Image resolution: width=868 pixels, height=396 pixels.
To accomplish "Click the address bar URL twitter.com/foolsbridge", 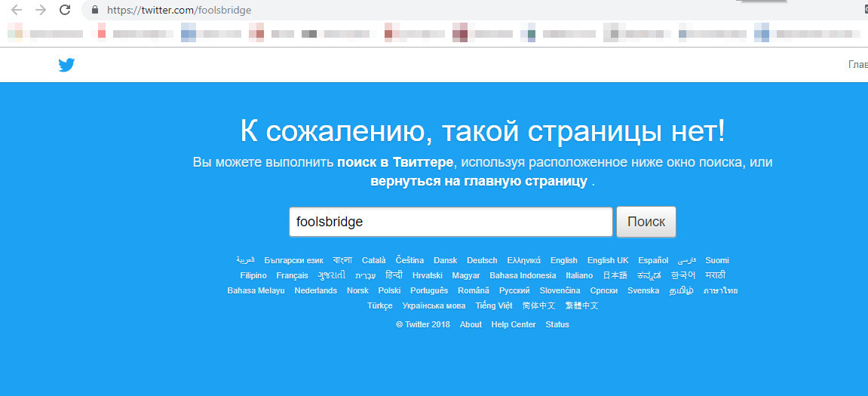I will click(x=179, y=10).
